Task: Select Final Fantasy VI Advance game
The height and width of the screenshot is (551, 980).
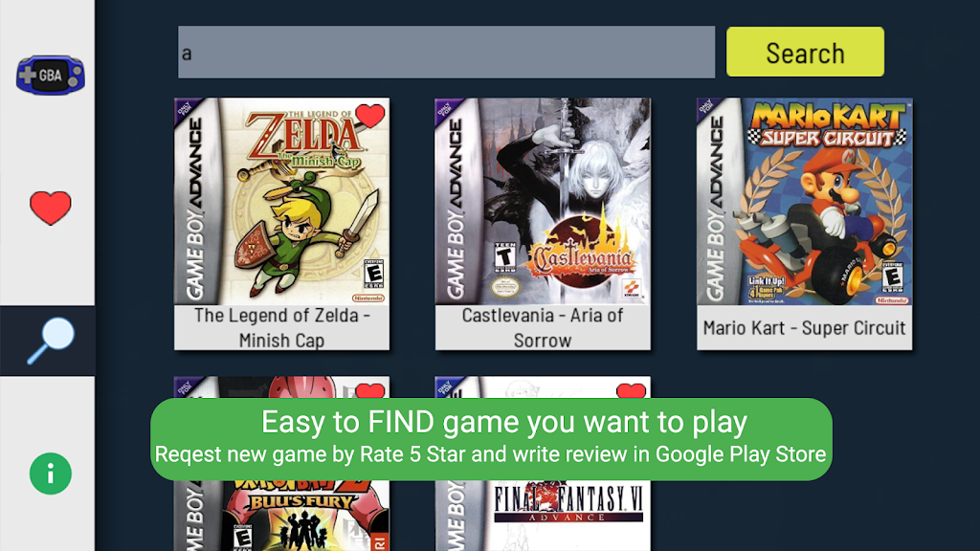Action: coord(543,516)
